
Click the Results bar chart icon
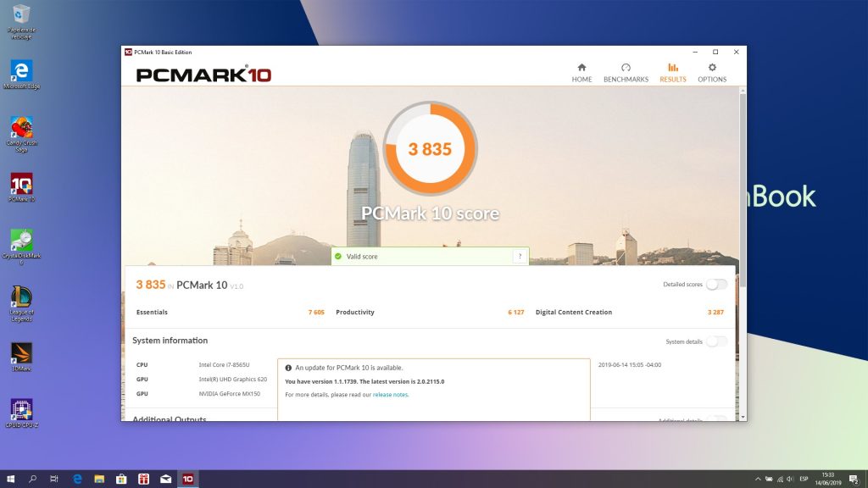point(673,68)
